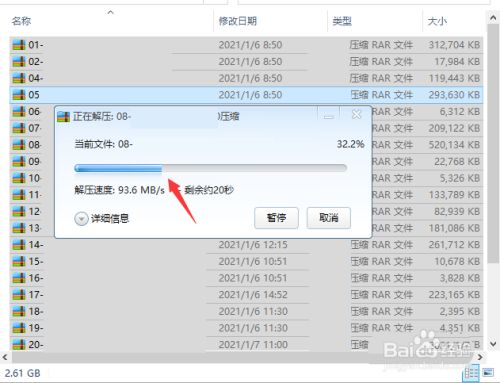Click the RAR archive icon for file 11
Image resolution: width=500 pixels, height=383 pixels.
pos(19,195)
